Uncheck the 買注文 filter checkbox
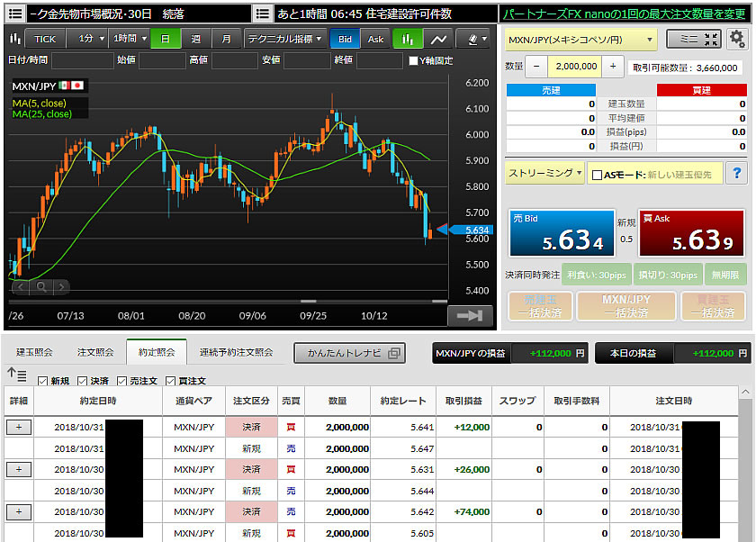Image resolution: width=756 pixels, height=542 pixels. 170,381
